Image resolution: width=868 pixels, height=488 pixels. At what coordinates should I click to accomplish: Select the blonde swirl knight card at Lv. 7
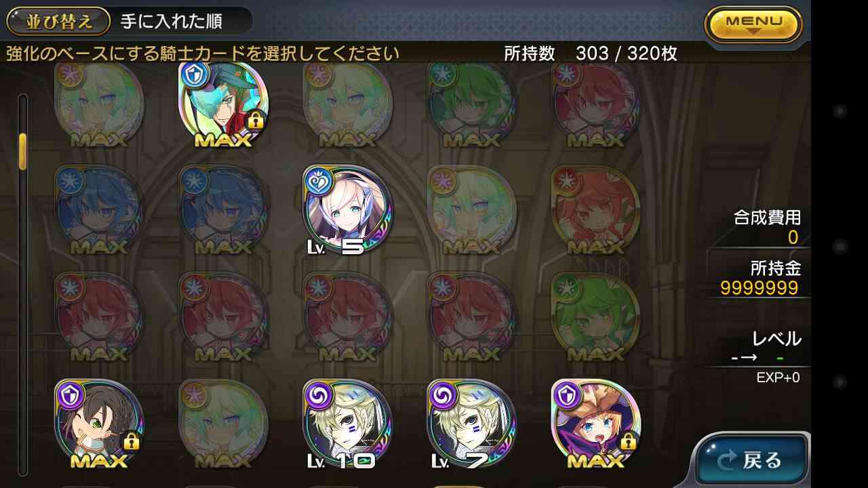[x=471, y=424]
